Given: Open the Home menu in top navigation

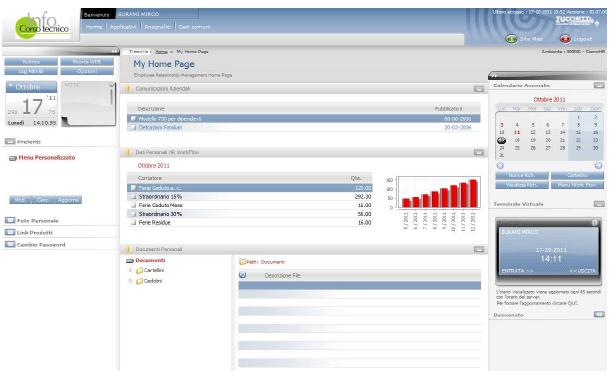Looking at the screenshot, I should pos(94,27).
